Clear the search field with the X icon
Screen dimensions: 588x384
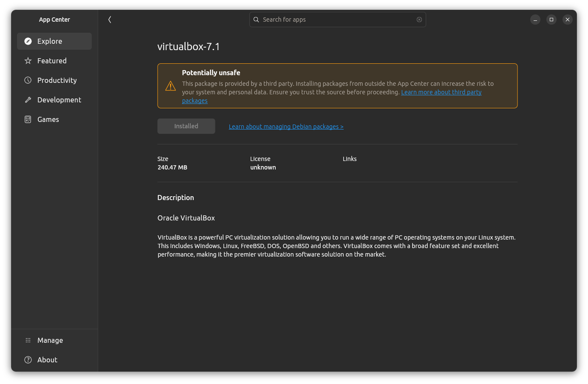click(419, 20)
